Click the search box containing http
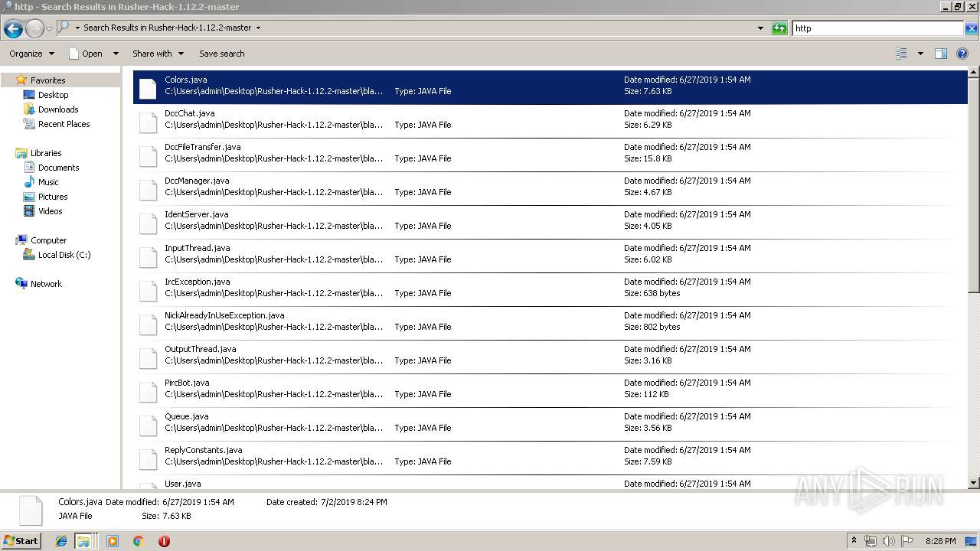 pyautogui.click(x=877, y=28)
